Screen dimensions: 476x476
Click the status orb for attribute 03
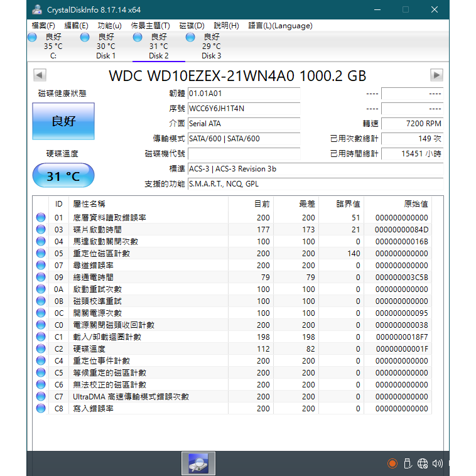coord(41,229)
